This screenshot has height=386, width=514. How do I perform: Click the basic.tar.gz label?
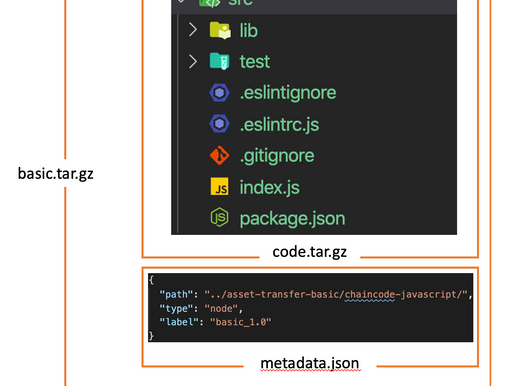[x=56, y=174]
